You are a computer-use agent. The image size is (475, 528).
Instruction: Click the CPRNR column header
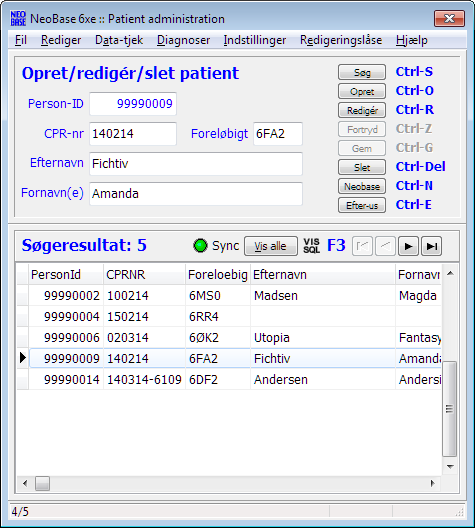[x=144, y=274]
